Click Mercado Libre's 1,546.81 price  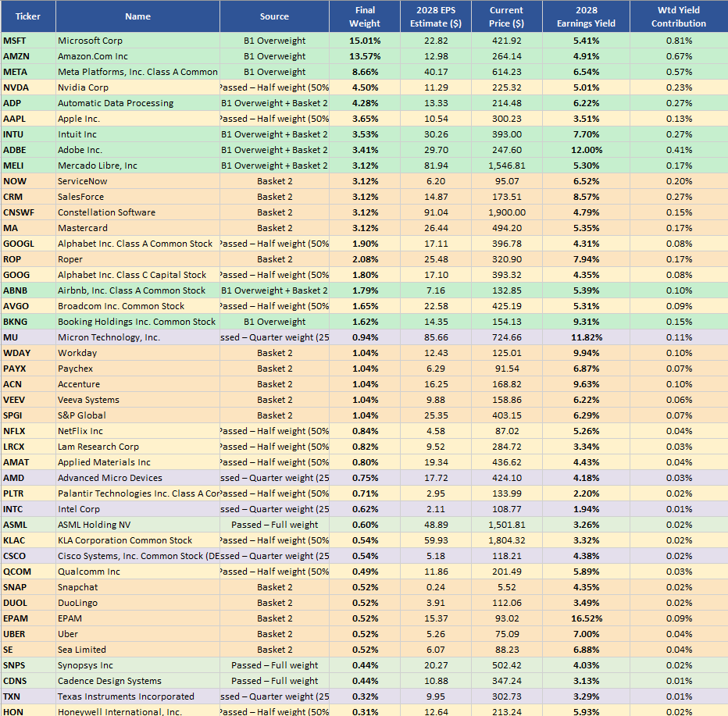point(506,166)
